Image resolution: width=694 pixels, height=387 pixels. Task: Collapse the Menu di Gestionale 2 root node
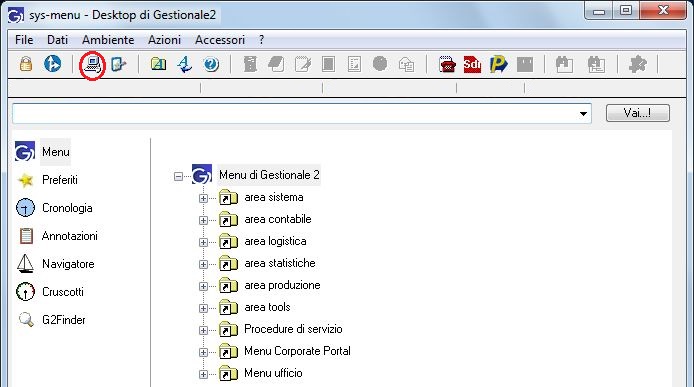coord(178,177)
